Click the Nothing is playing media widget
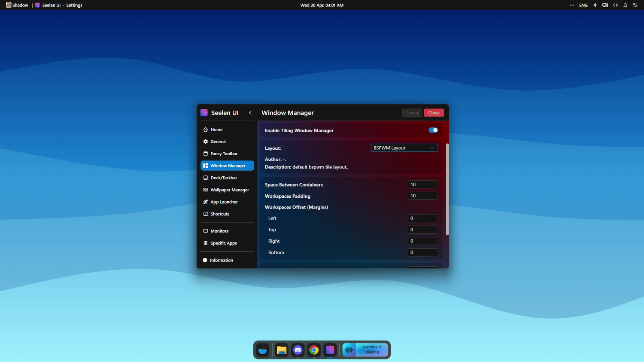644x362 pixels. 365,350
